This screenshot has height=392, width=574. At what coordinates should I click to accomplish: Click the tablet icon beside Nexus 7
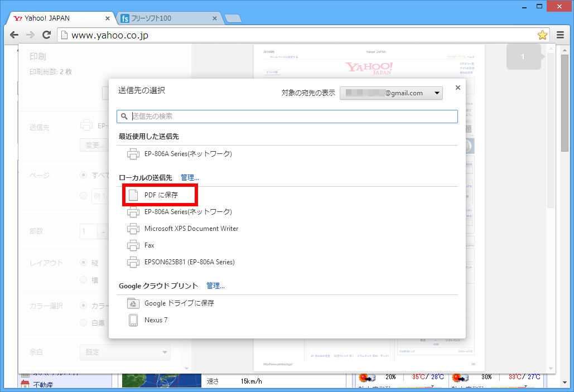point(133,320)
